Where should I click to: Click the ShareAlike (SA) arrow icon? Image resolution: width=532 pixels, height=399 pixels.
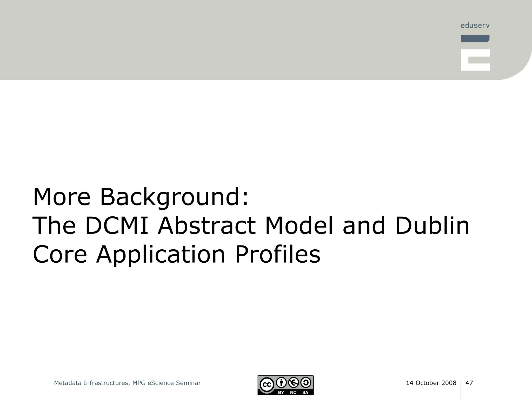coord(306,382)
